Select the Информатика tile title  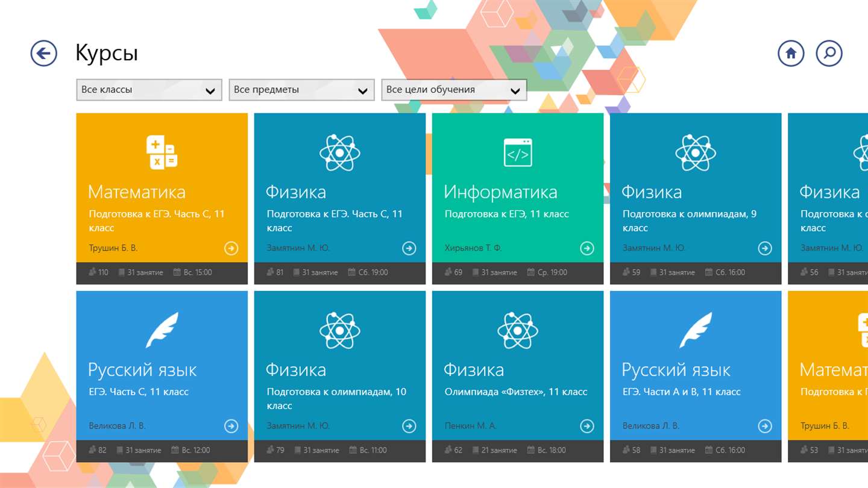pyautogui.click(x=500, y=192)
